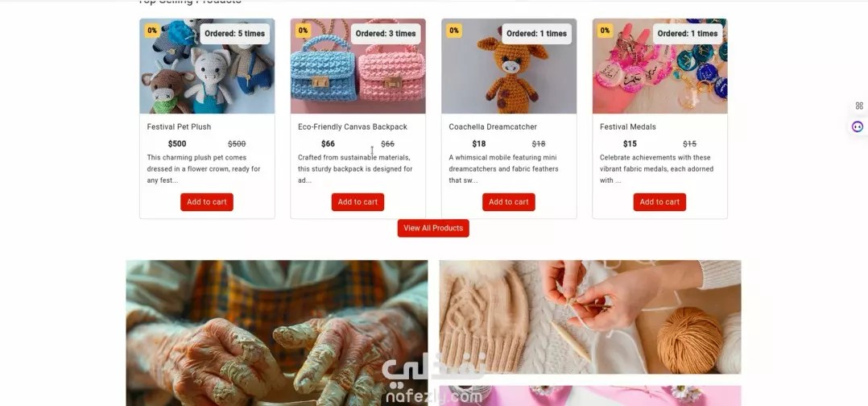The image size is (868, 406).
Task: Select the Festival Medals title
Action: pyautogui.click(x=628, y=126)
